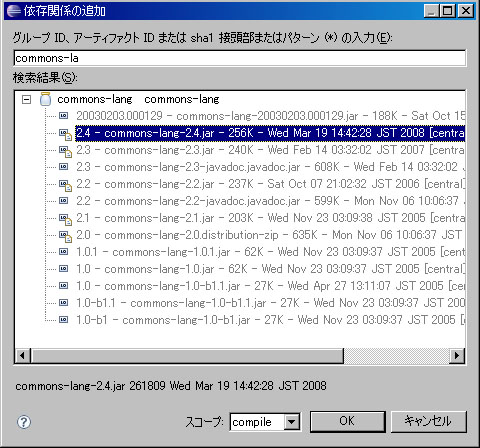The height and width of the screenshot is (448, 480).
Task: Click the Eclipse icon in title bar
Action: (14, 11)
